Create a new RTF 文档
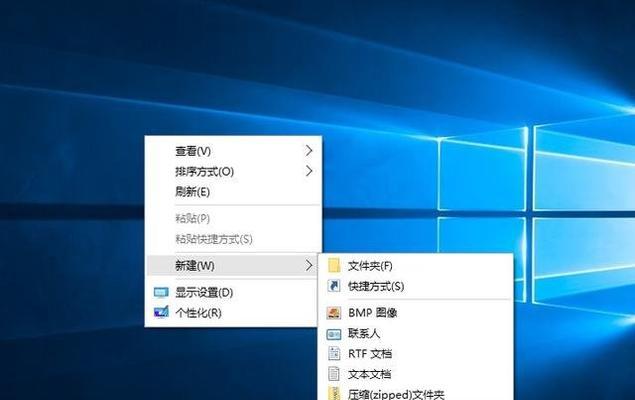This screenshot has width=635, height=400. click(x=416, y=354)
